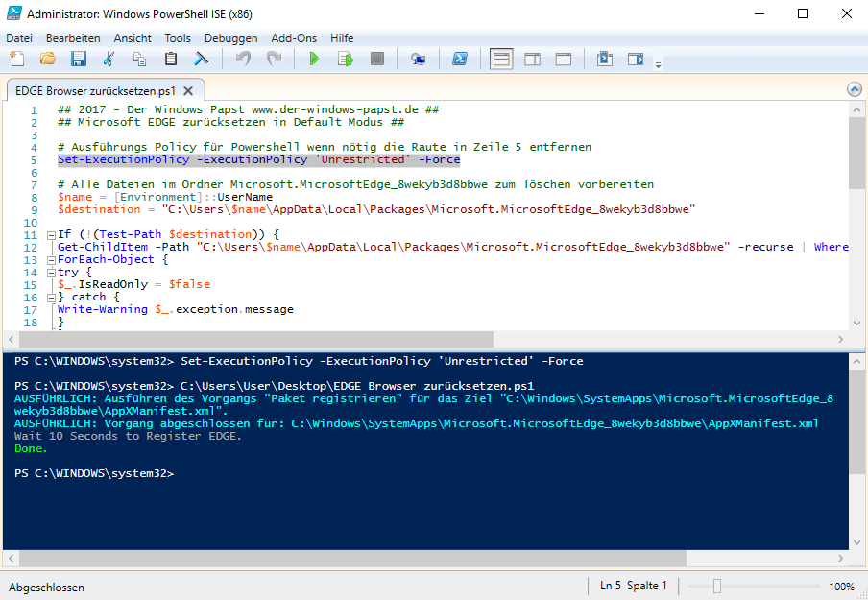Show script pane on the right
This screenshot has width=868, height=600.
point(532,60)
